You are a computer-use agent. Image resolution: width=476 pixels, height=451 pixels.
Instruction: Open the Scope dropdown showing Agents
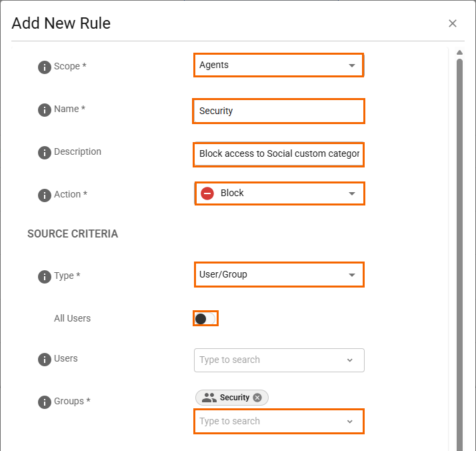tap(351, 65)
